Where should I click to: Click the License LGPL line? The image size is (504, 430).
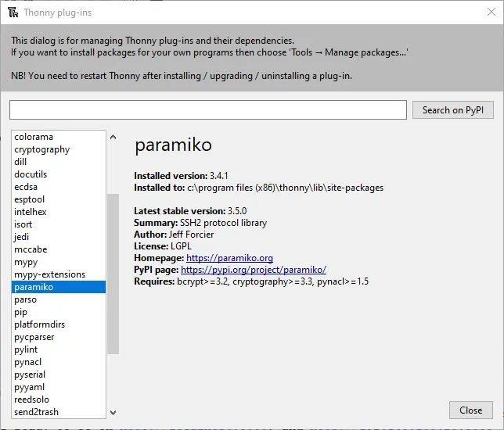(163, 246)
